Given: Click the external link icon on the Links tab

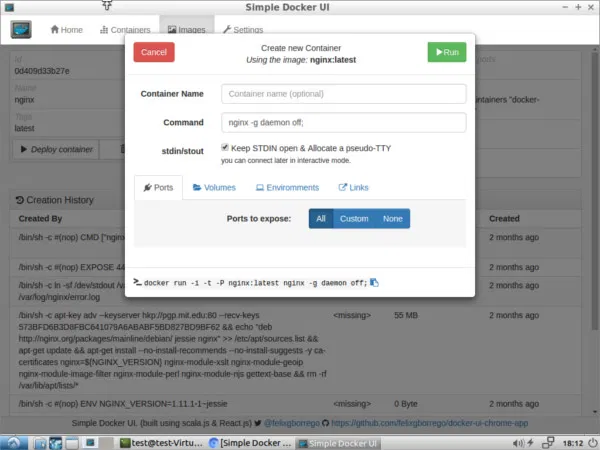Looking at the screenshot, I should click(342, 187).
